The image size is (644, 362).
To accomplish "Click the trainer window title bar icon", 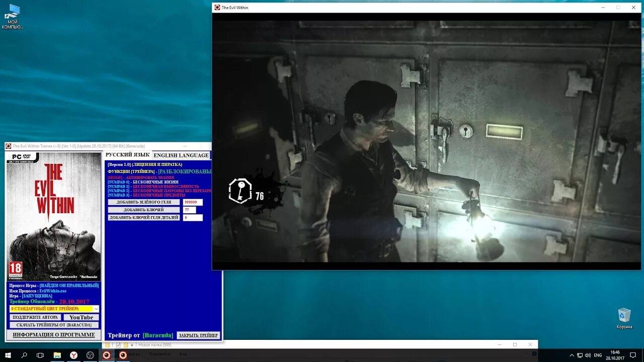I will [8, 146].
